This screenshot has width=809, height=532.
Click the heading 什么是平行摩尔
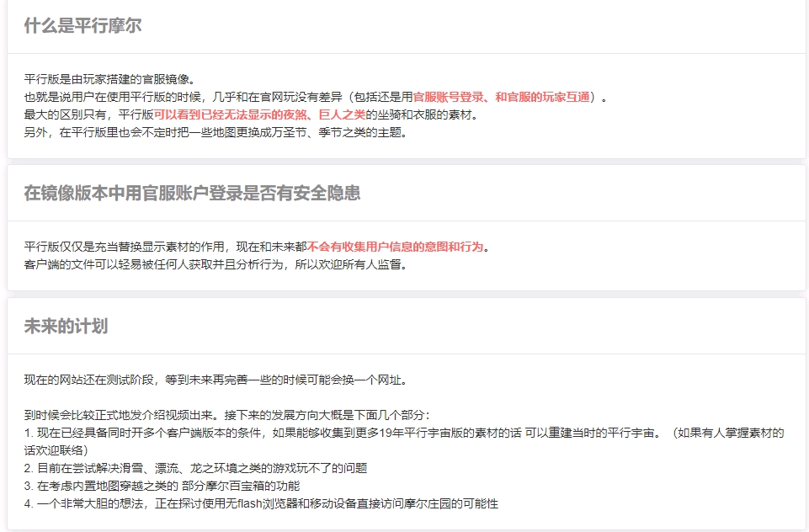(x=82, y=25)
